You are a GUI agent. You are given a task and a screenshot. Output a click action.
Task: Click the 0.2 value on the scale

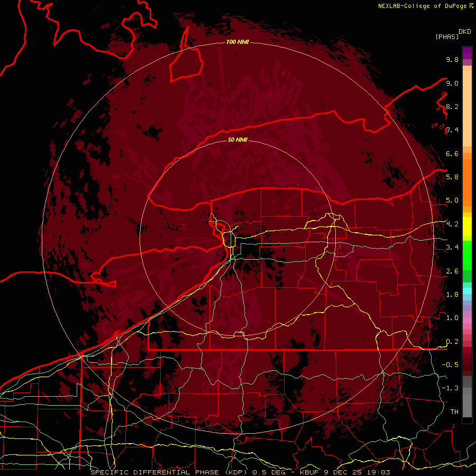pyautogui.click(x=452, y=341)
